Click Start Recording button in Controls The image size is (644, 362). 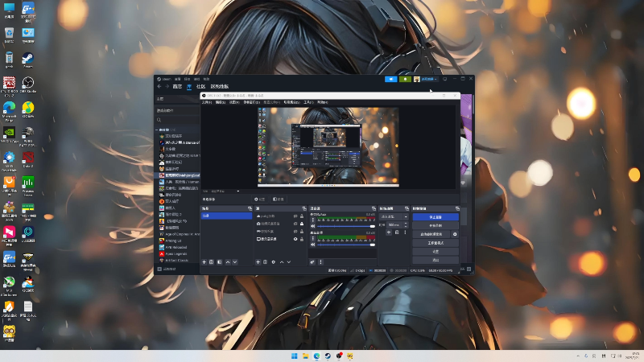click(436, 225)
